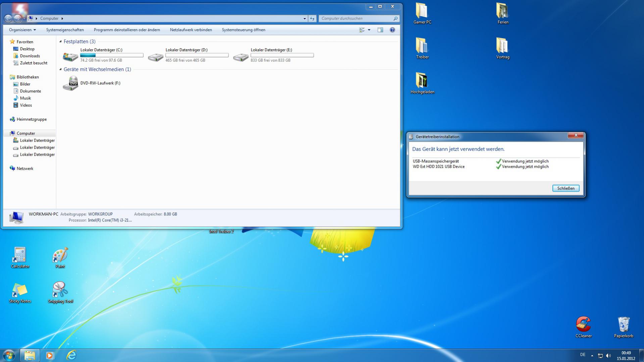The width and height of the screenshot is (644, 362).
Task: Open the Videos library
Action: click(26, 105)
